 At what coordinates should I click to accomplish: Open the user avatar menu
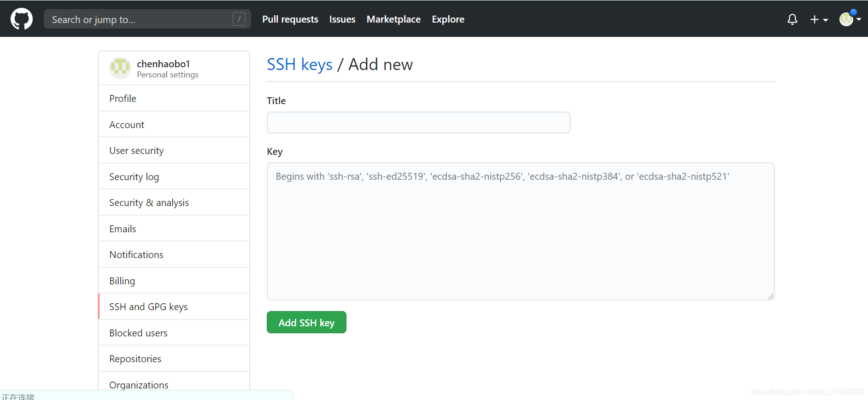850,19
